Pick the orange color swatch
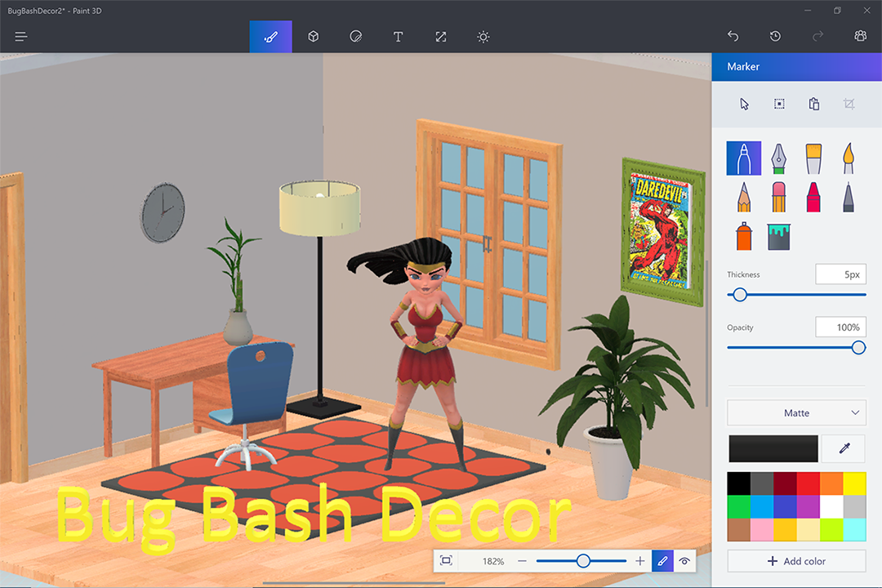 coord(831,484)
